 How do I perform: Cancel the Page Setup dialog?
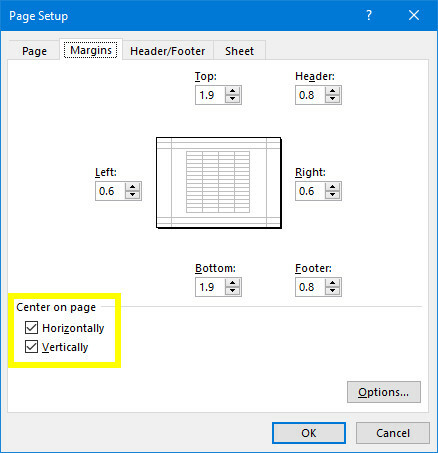pos(393,433)
